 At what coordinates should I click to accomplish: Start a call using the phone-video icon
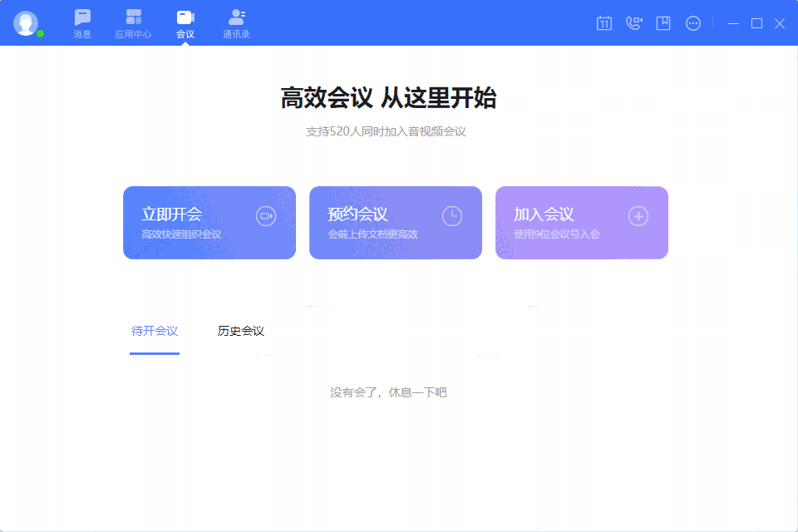tap(633, 23)
